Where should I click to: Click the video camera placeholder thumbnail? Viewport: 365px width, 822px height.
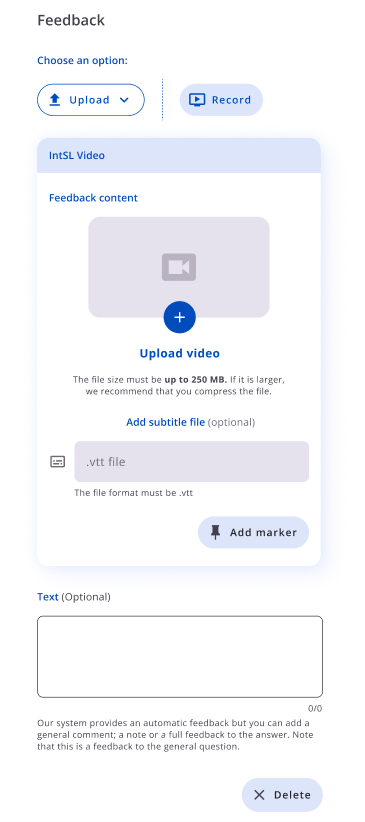click(179, 267)
